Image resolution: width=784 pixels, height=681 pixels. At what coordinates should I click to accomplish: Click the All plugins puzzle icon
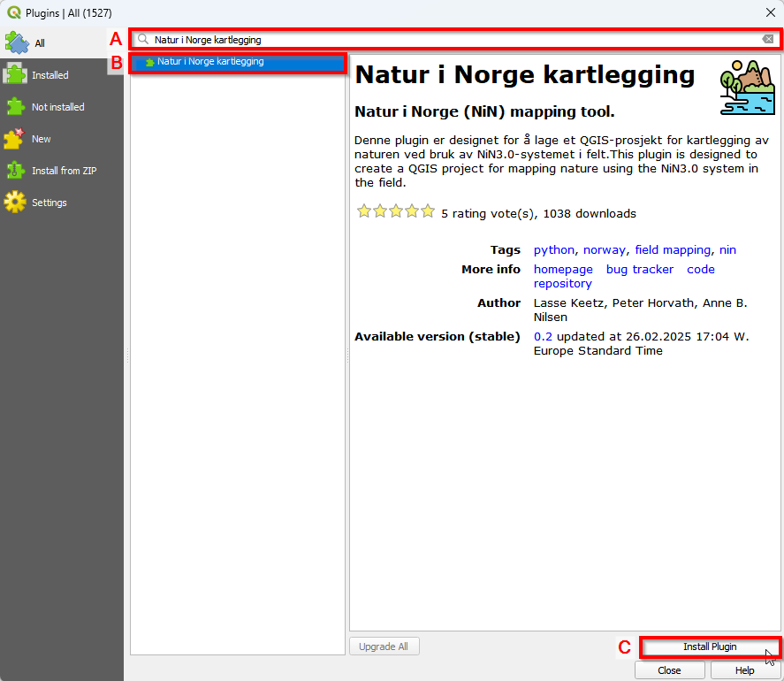tap(16, 42)
